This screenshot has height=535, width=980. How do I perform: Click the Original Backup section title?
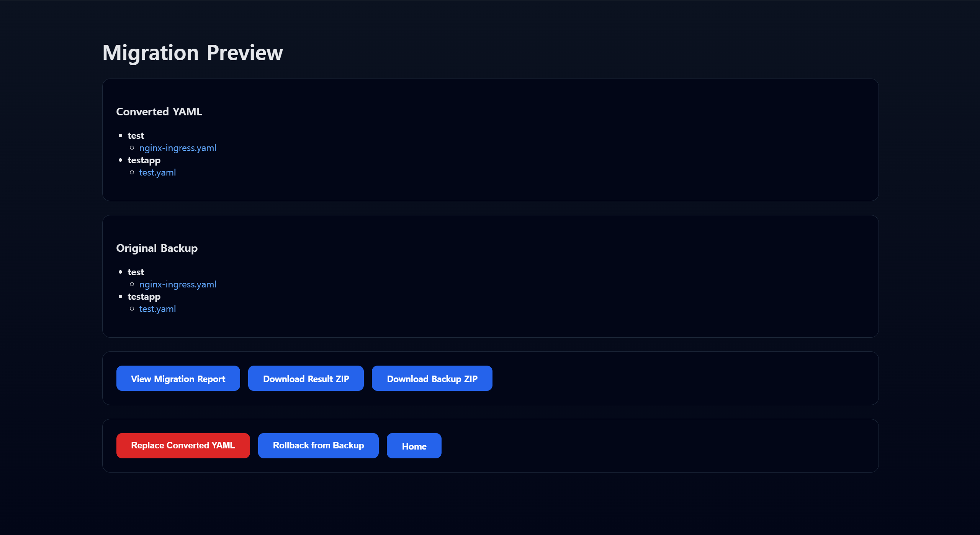coord(157,248)
